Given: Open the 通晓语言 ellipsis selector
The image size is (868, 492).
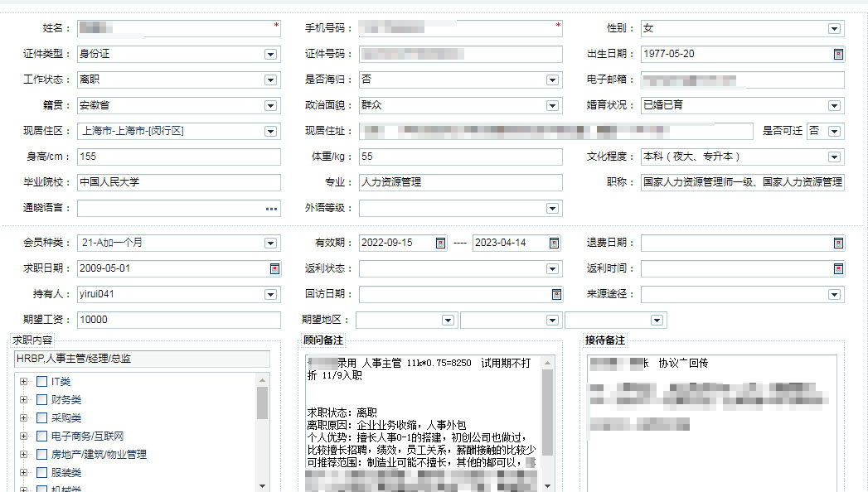Looking at the screenshot, I should coord(271,209).
